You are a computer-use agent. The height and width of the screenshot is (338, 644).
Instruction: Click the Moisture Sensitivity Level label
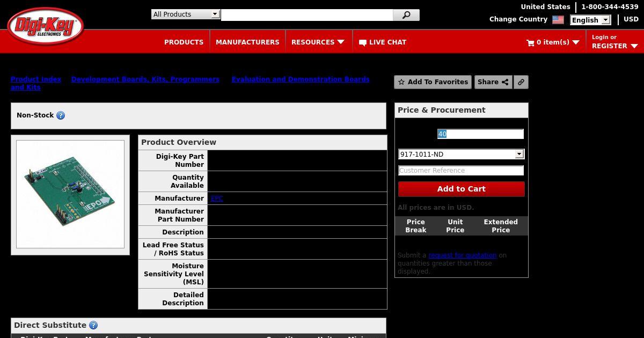173,274
